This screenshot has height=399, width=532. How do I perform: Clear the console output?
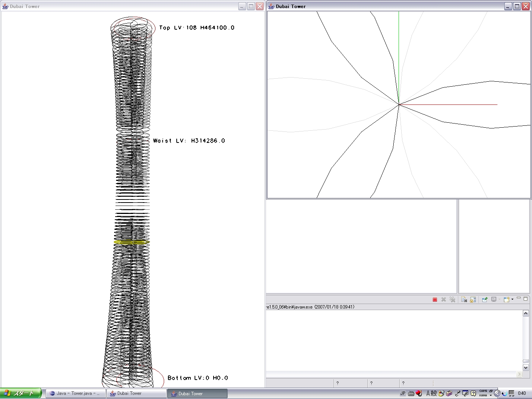point(464,299)
